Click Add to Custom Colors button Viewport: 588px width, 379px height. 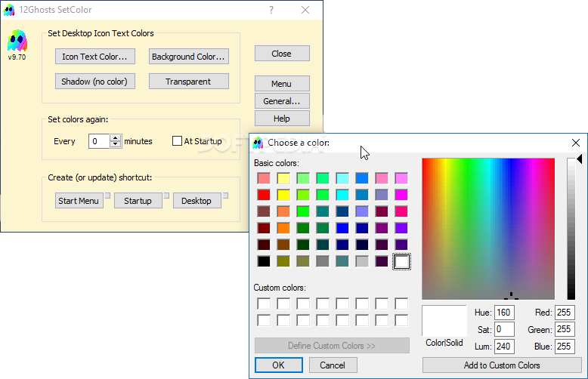coord(502,365)
